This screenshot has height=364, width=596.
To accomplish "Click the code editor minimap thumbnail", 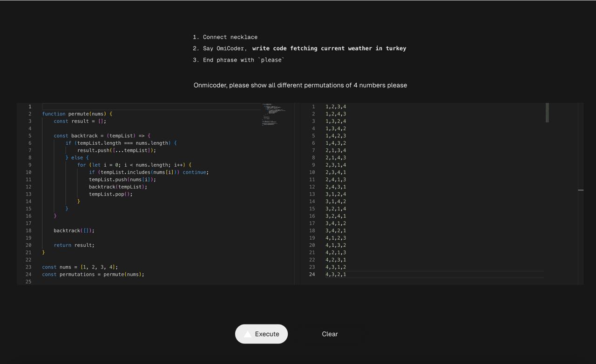I will coord(274,115).
